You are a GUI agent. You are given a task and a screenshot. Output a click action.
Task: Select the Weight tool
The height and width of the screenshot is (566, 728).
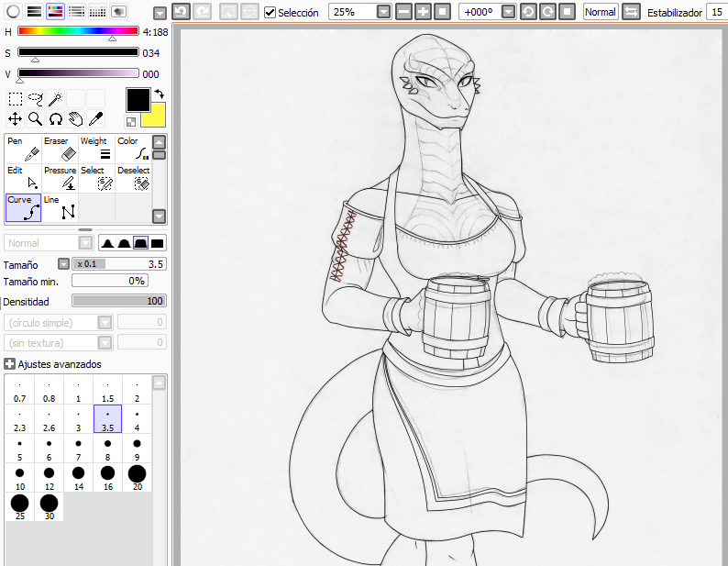[96, 149]
